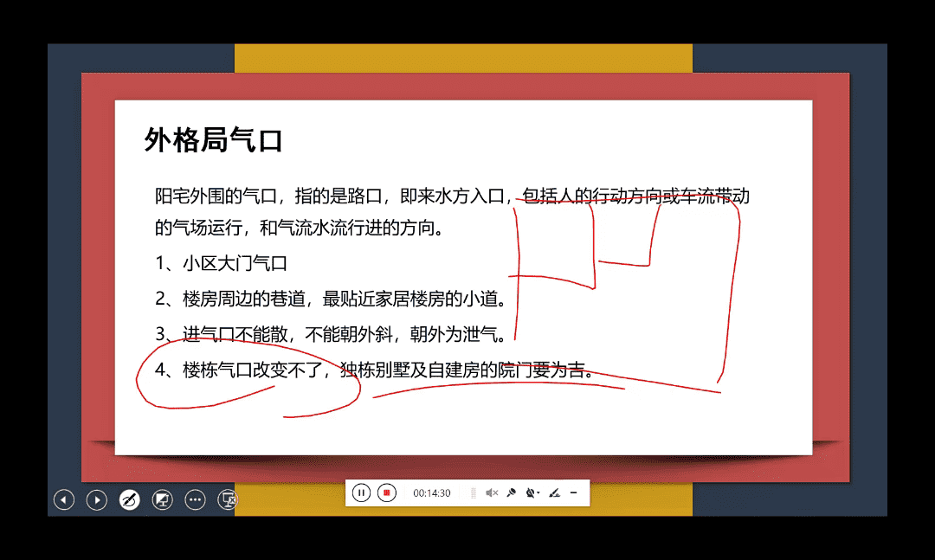This screenshot has width=935, height=560.
Task: End the slideshow with the monitor-X icon
Action: click(228, 499)
